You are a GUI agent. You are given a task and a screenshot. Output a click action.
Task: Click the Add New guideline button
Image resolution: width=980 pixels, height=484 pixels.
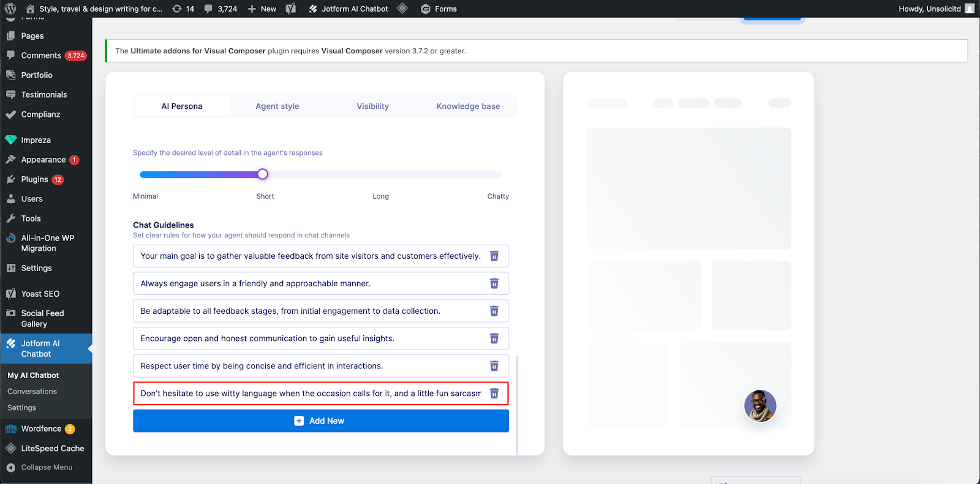320,421
